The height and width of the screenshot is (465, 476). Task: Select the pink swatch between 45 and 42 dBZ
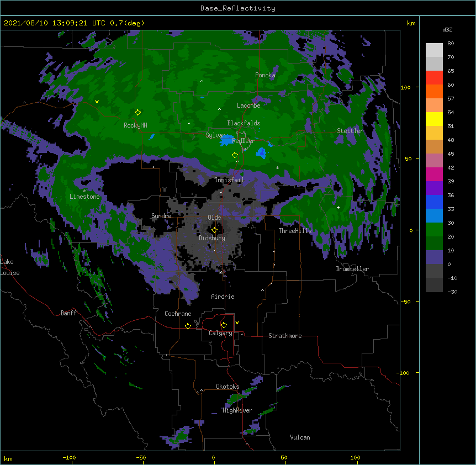pyautogui.click(x=434, y=161)
